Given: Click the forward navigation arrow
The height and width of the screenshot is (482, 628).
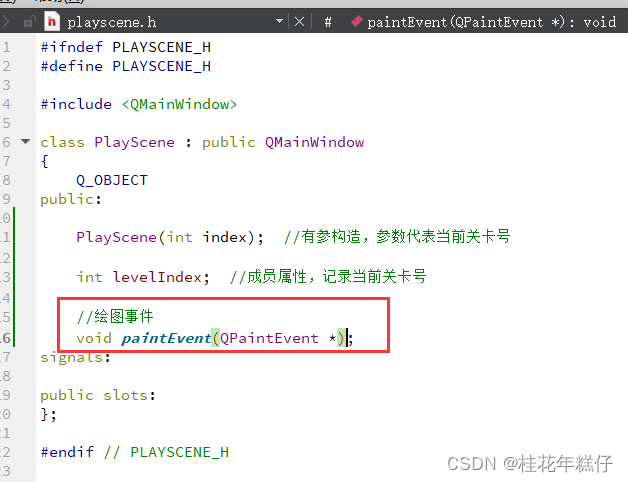Looking at the screenshot, I should [6, 21].
